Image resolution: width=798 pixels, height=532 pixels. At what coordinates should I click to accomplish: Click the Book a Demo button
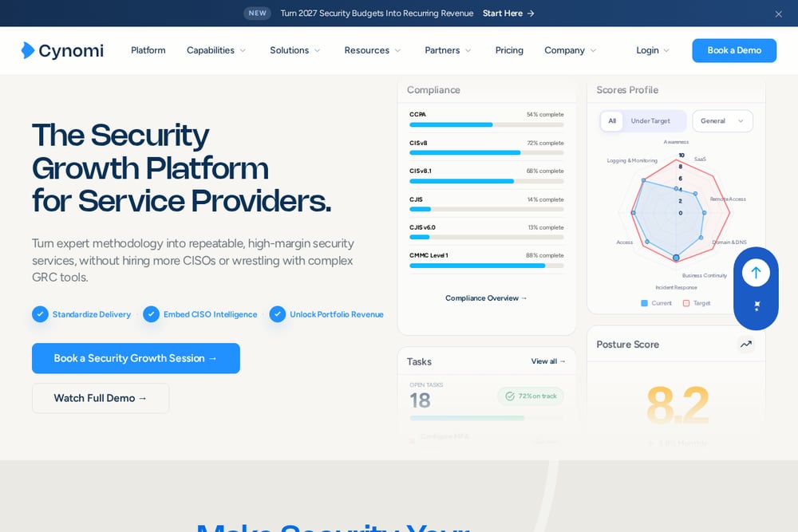point(734,50)
